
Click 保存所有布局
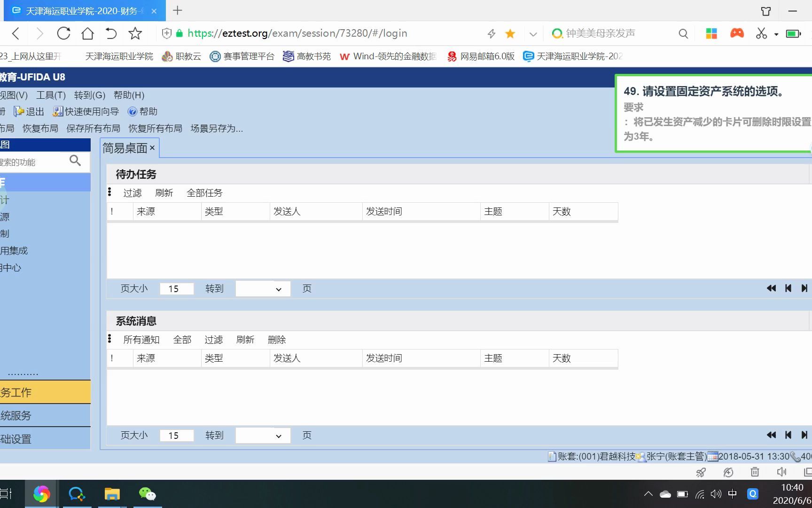point(93,128)
